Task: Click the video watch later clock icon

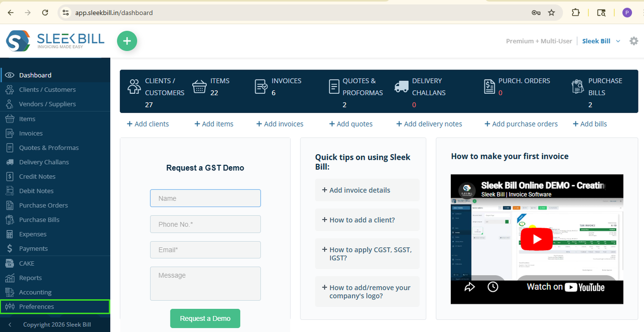Action: click(493, 287)
